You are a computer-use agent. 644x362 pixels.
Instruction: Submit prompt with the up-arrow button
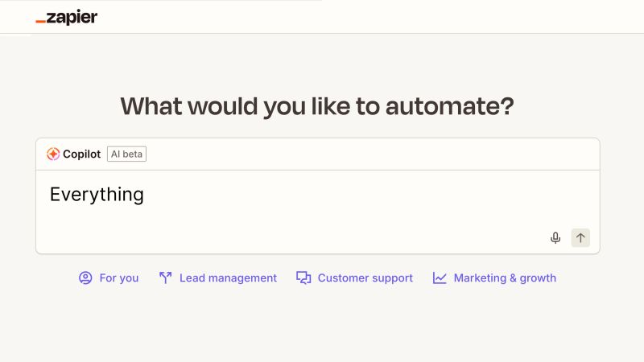580,237
